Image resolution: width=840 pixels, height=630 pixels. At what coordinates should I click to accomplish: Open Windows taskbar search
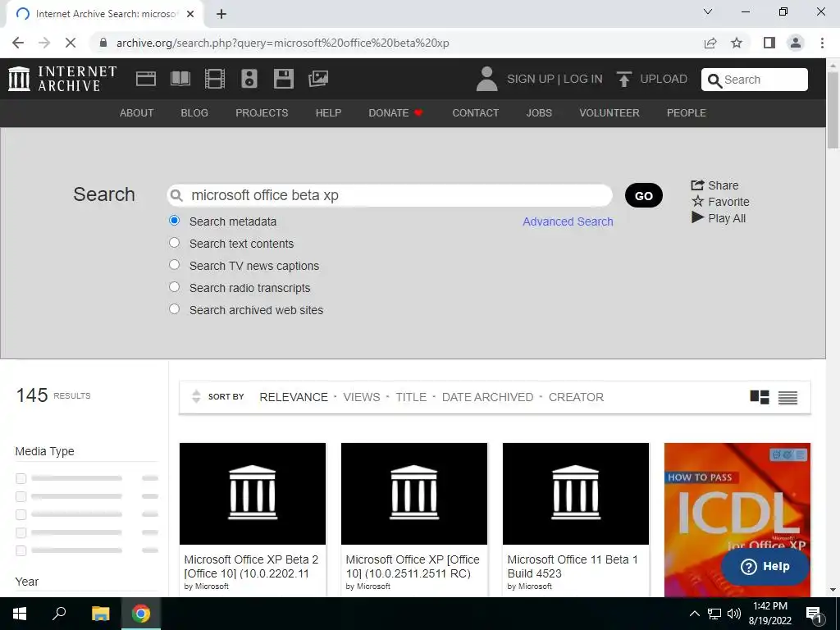(x=59, y=614)
